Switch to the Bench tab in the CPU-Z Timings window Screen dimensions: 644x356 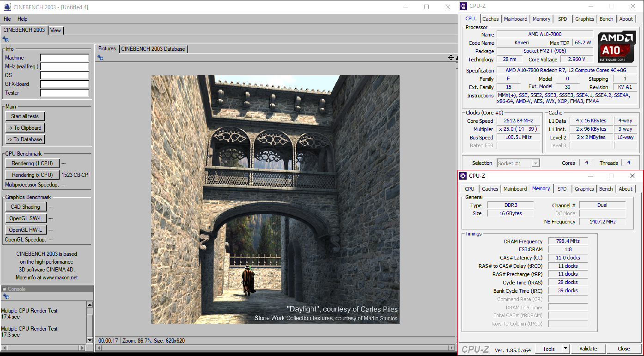click(x=606, y=189)
